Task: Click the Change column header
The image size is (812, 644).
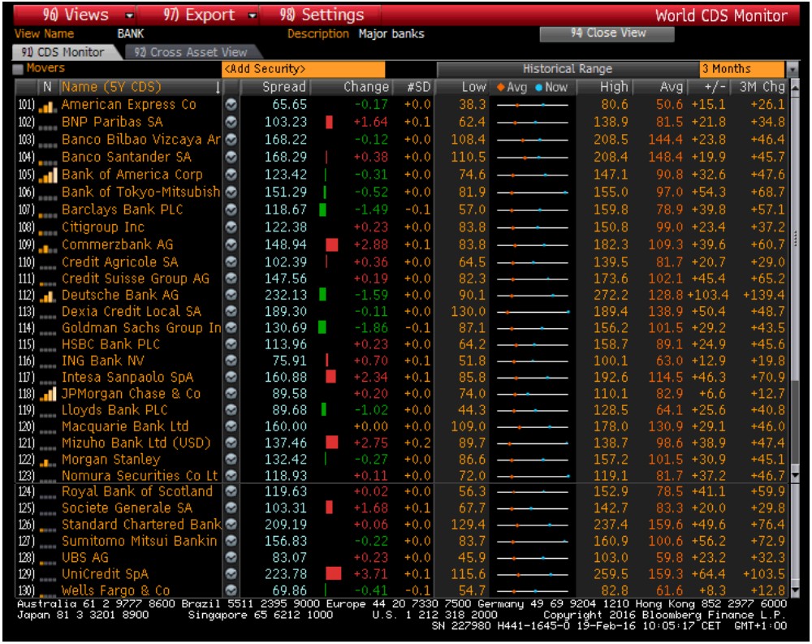Action: coord(352,87)
